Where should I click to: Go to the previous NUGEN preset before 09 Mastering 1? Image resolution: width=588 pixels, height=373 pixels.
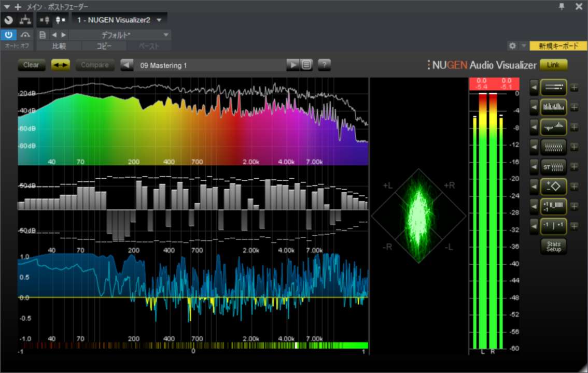tap(127, 65)
